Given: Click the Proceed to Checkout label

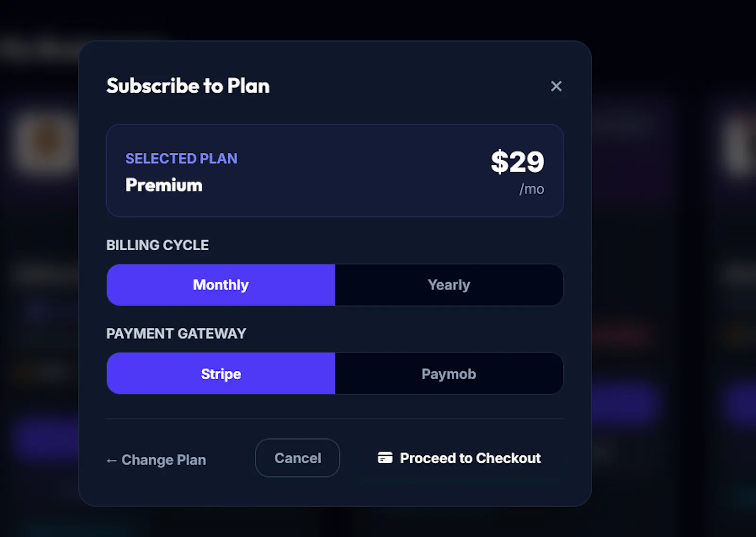Looking at the screenshot, I should (470, 458).
